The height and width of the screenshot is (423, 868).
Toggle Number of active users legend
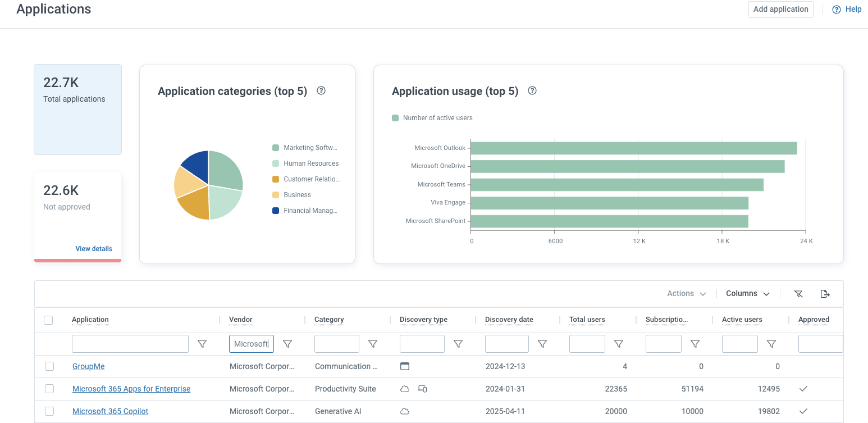(432, 118)
